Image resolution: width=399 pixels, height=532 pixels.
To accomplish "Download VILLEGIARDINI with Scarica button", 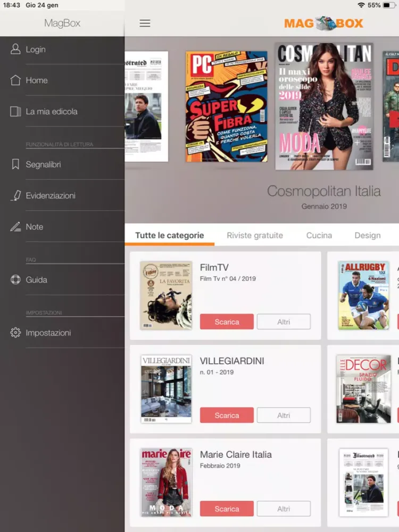I will (227, 415).
